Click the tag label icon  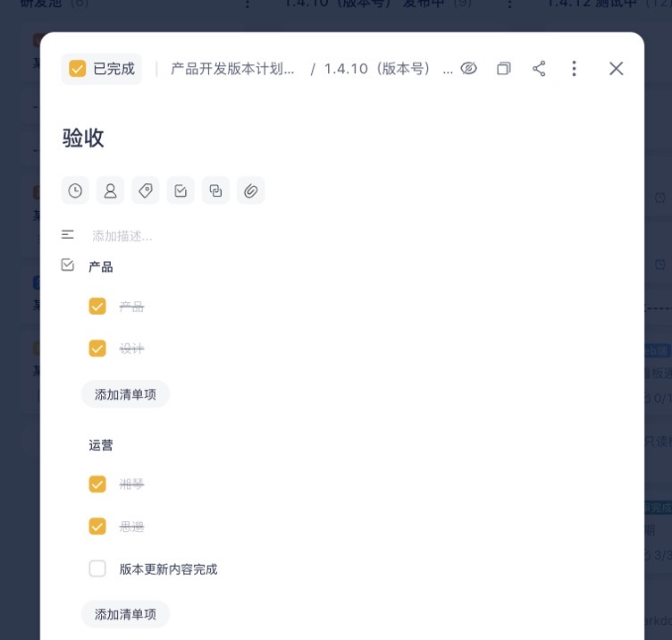click(146, 190)
